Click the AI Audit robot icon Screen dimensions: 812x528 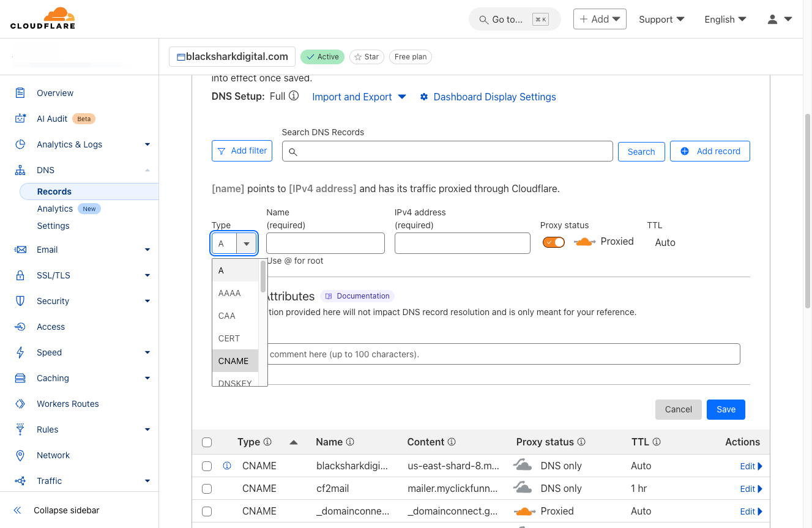20,119
